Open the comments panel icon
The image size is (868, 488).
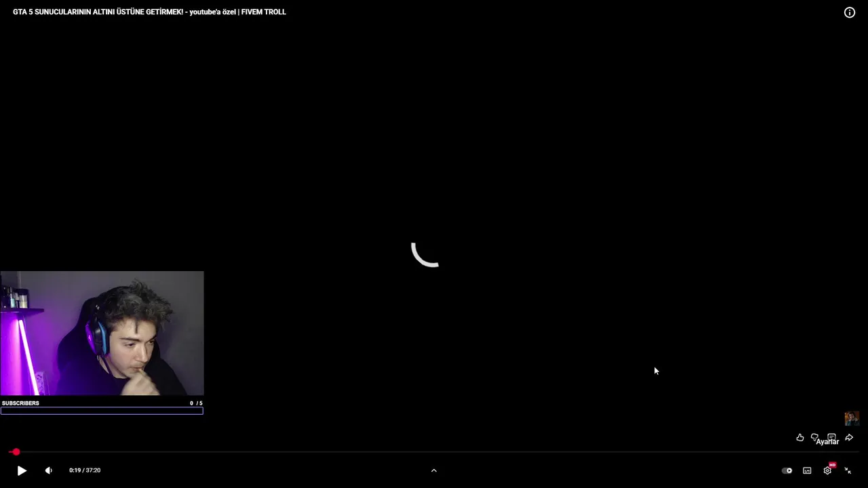click(831, 438)
